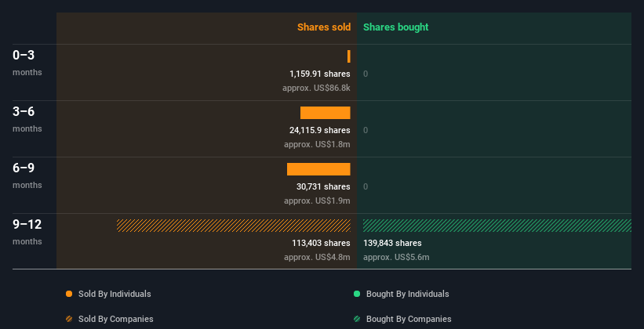This screenshot has height=329, width=644.
Task: Click the orange Sold By Individuals legend dot
Action: 69,294
